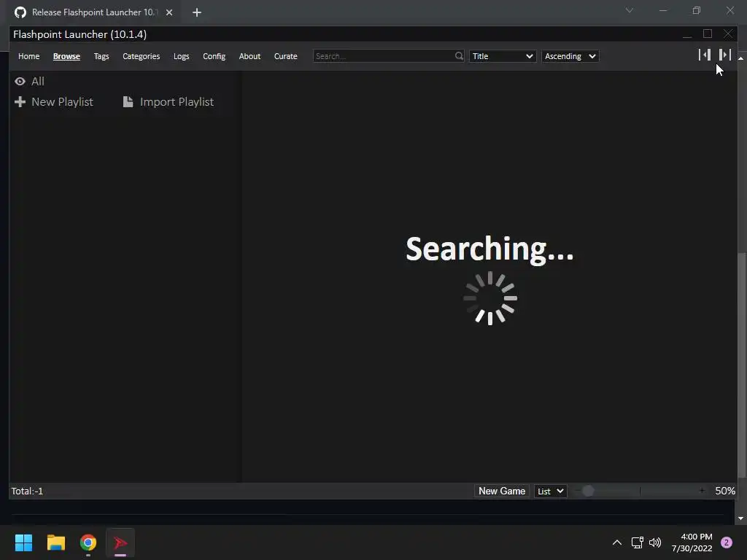
Task: Click the New Game button
Action: point(502,491)
